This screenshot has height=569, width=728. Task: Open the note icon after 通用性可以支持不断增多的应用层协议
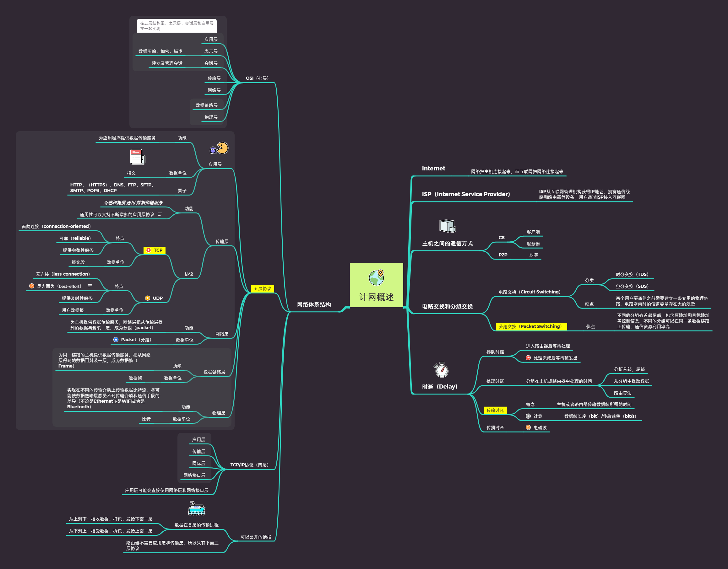click(x=160, y=214)
